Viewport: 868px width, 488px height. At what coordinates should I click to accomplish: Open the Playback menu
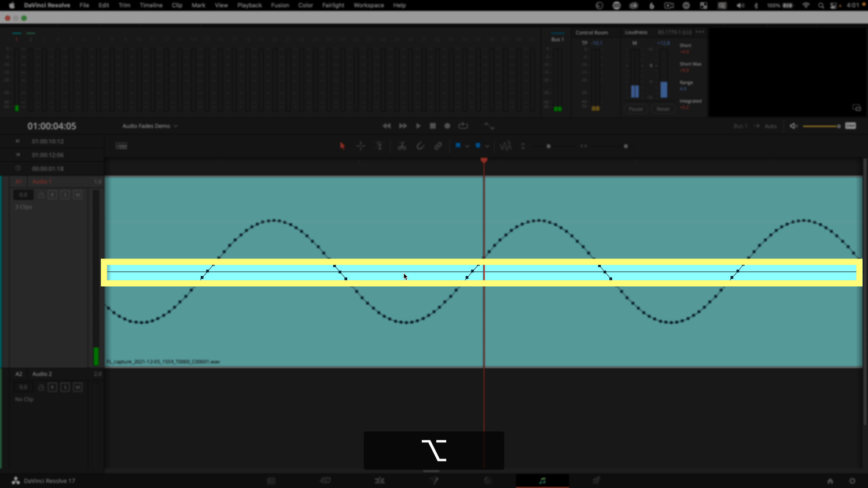pyautogui.click(x=249, y=5)
